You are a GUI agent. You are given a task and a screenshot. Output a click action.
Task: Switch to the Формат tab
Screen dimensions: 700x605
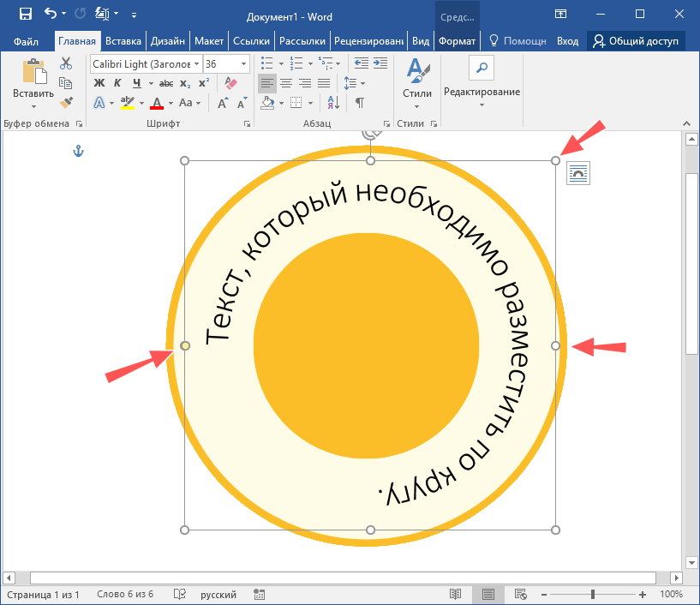[458, 41]
